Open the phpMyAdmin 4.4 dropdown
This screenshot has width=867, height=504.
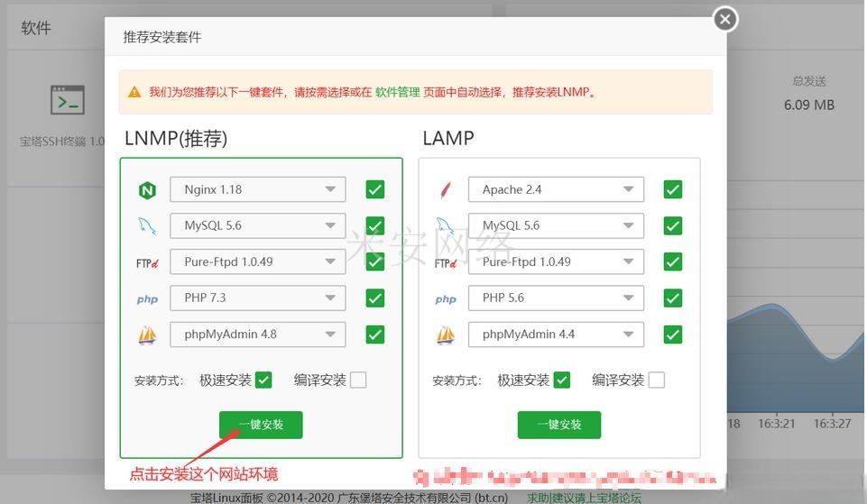pos(557,334)
